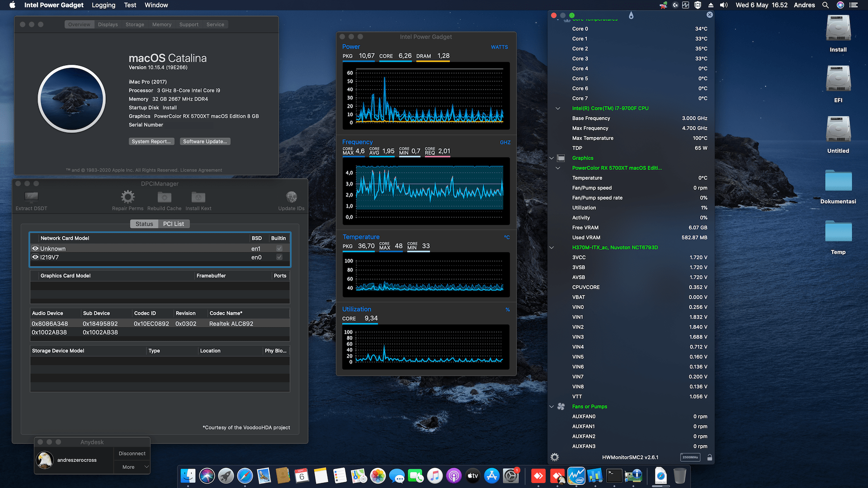Screen dimensions: 868x488
Task: Click the andreszerocross avatar thumbnail
Action: tap(45, 460)
